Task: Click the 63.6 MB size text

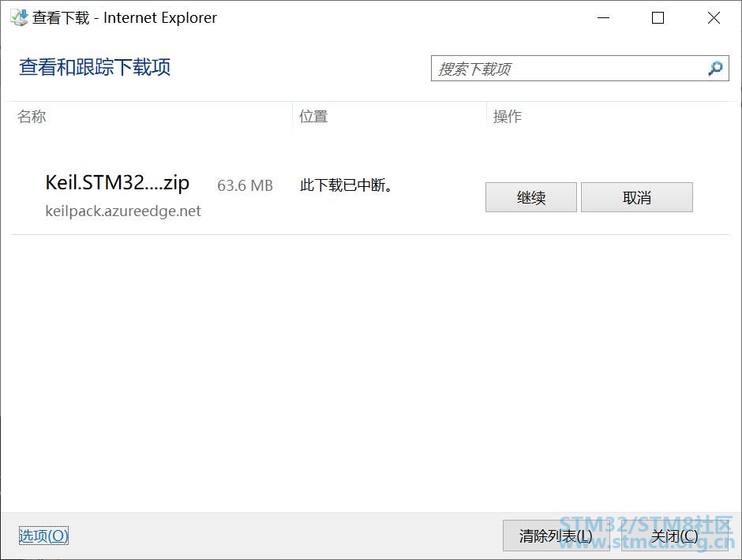Action: click(x=245, y=185)
